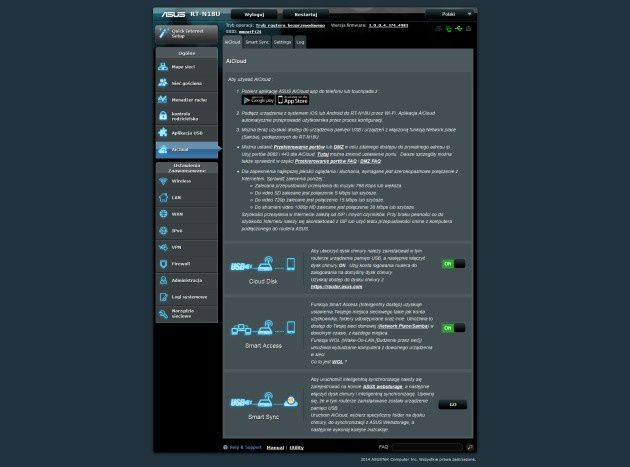This screenshot has width=630, height=467.
Task: Click the Help & Support question icon
Action: tap(225, 447)
